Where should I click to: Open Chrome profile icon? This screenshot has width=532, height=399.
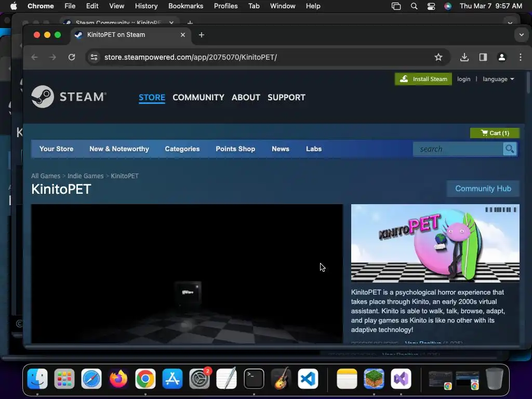[x=502, y=57]
